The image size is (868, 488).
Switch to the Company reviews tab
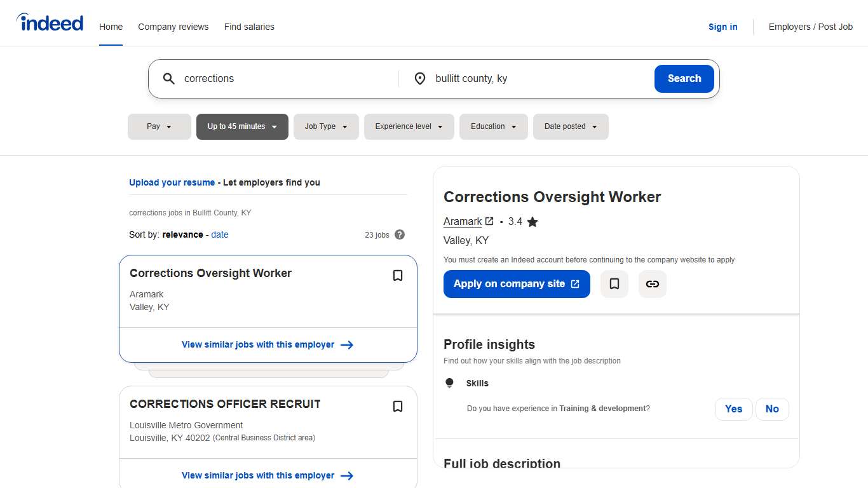click(x=173, y=27)
